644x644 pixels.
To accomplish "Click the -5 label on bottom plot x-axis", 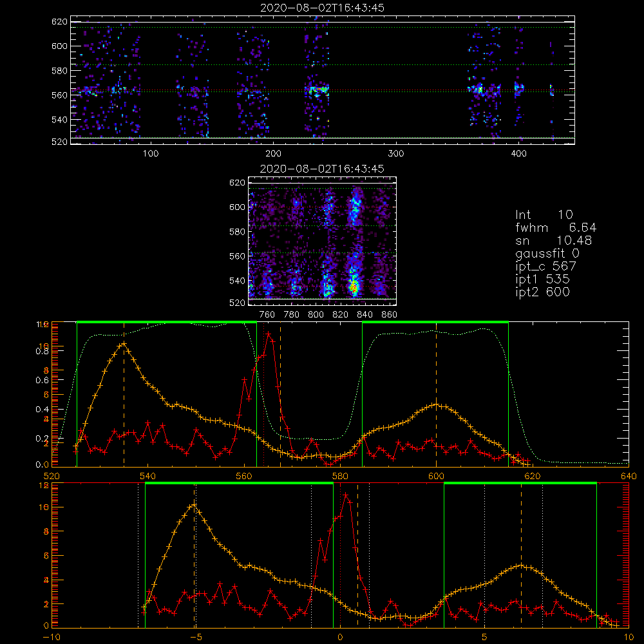I will [196, 638].
